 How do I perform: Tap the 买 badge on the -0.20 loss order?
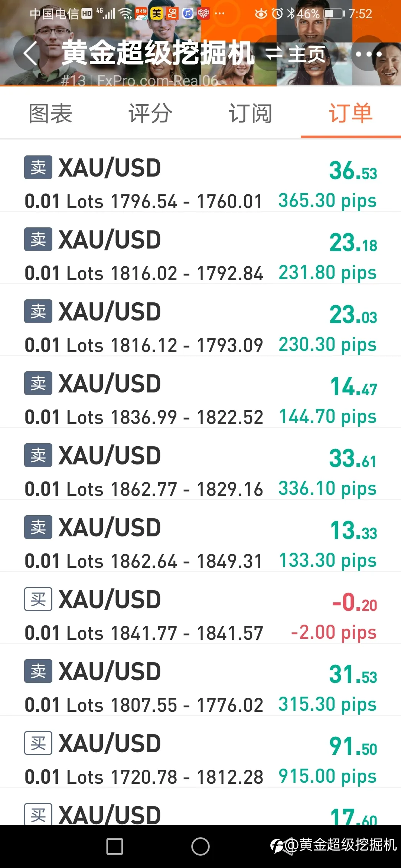coord(38,599)
